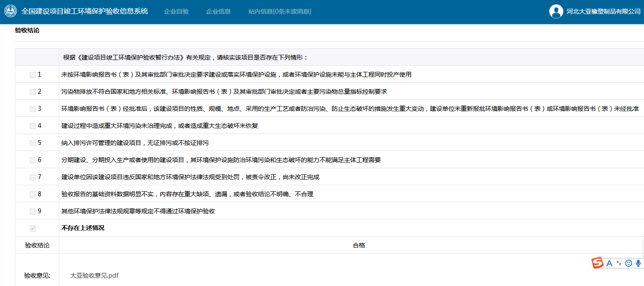Click the 河北大亚橡塑制品有限公司 account name

click(603, 11)
